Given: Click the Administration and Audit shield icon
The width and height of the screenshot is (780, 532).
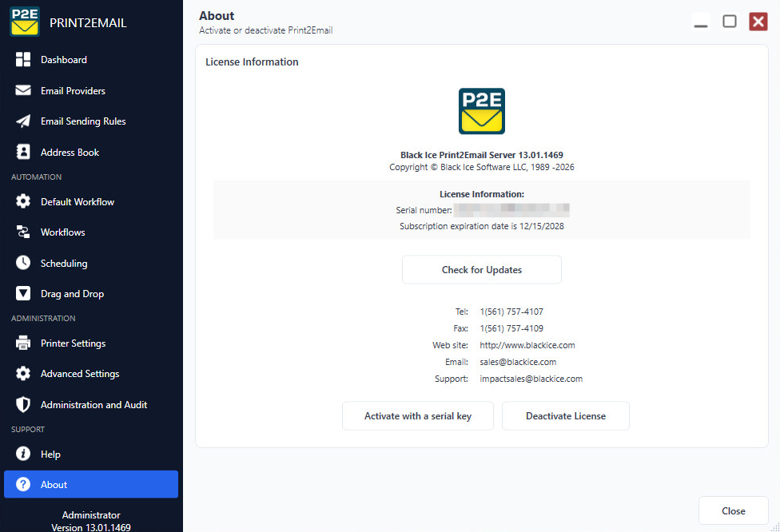Looking at the screenshot, I should tap(23, 404).
